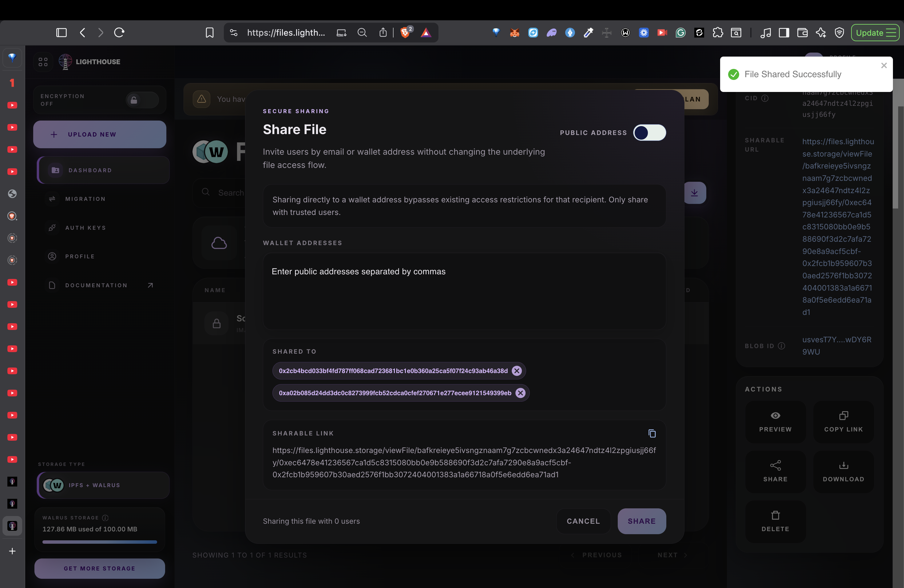This screenshot has height=588, width=904.
Task: Click the Blob ID info icon
Action: point(781,346)
